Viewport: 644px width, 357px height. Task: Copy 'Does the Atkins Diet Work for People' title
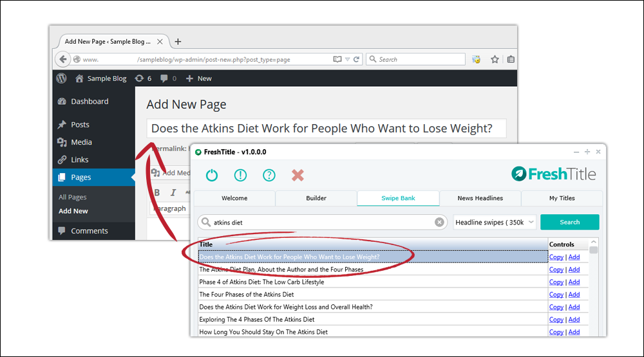(x=556, y=257)
